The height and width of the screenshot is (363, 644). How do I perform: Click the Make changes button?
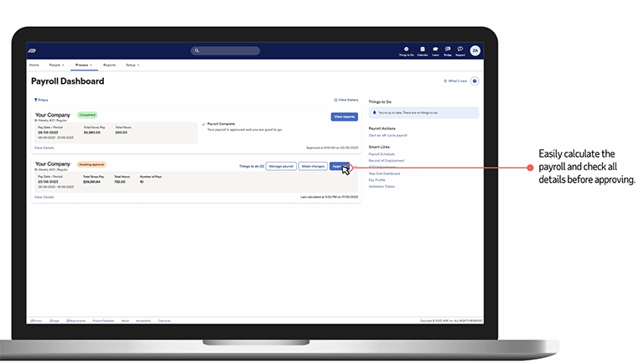tap(313, 166)
